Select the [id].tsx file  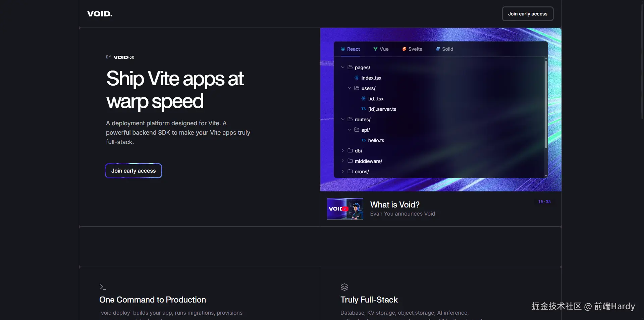(x=376, y=99)
